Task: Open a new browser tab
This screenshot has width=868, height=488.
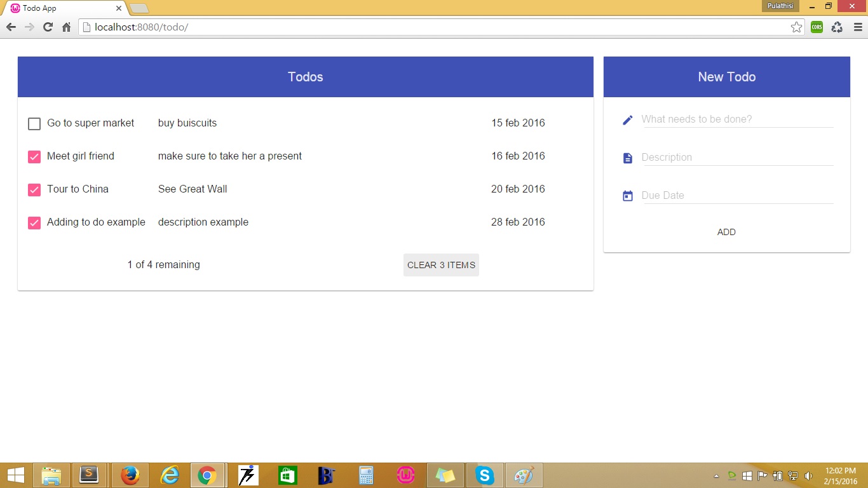Action: (x=139, y=8)
